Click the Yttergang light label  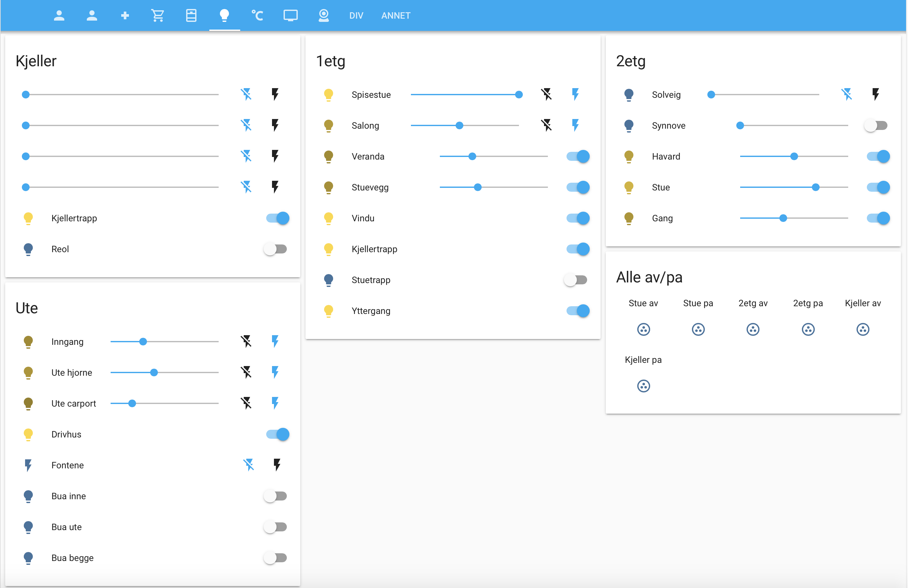[371, 311]
